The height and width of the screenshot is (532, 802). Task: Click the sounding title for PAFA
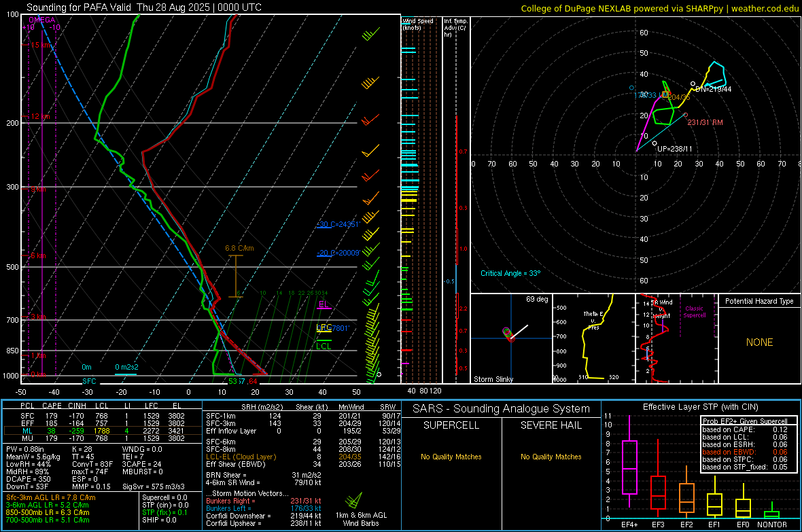click(x=143, y=7)
